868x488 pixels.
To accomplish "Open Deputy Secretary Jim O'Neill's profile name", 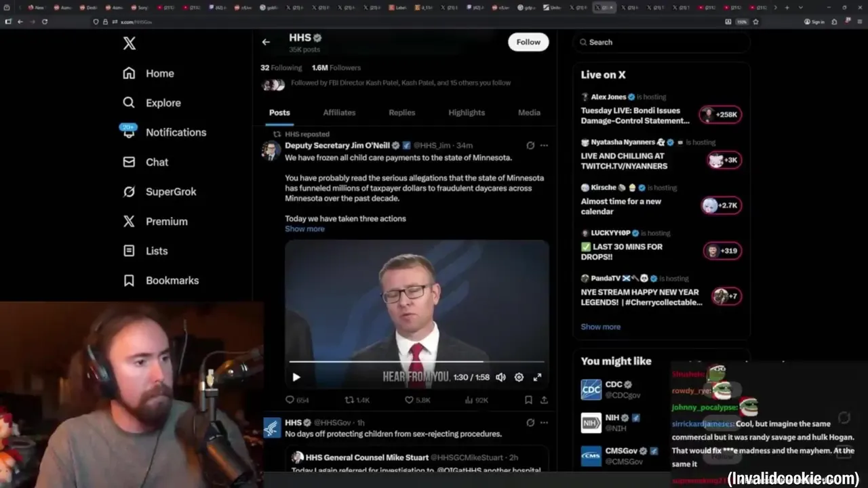I will coord(337,146).
